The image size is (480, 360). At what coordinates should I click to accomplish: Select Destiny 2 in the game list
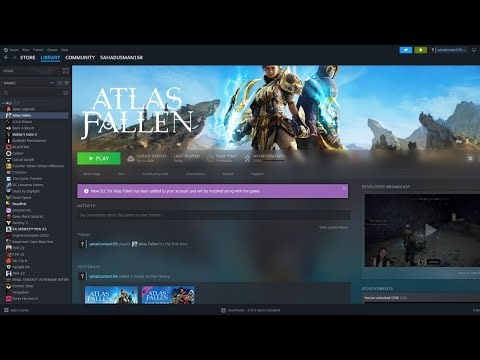point(20,223)
